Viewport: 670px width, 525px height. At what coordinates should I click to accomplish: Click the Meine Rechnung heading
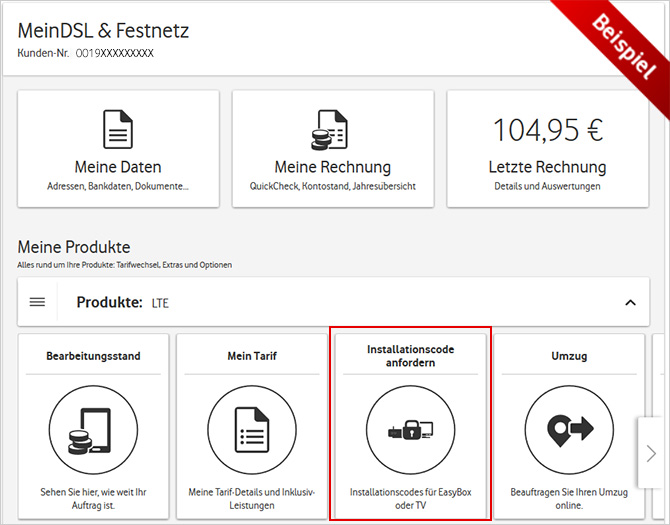tap(332, 167)
